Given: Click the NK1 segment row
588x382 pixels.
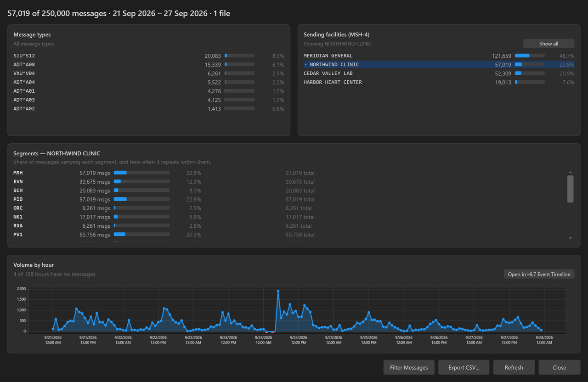Looking at the screenshot, I should pos(289,217).
